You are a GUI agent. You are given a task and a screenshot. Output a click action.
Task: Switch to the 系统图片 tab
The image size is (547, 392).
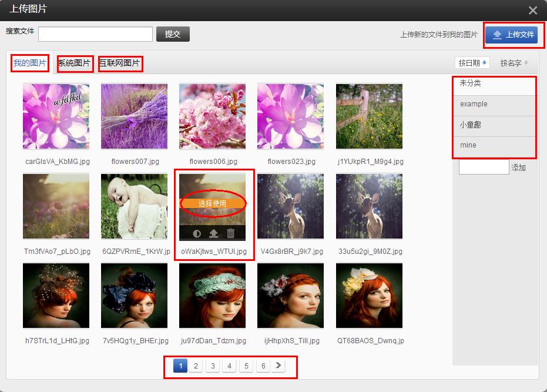pyautogui.click(x=75, y=63)
